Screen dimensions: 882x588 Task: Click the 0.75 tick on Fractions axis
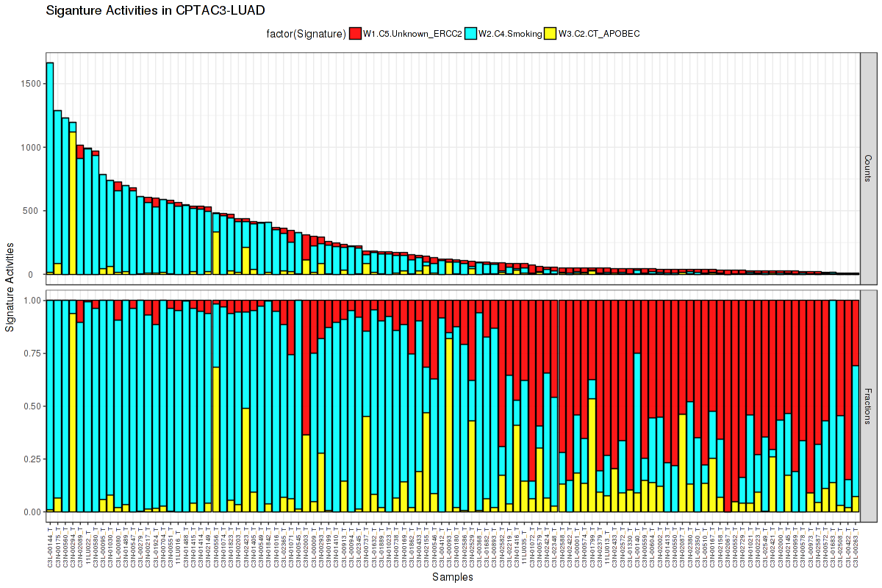pos(31,353)
